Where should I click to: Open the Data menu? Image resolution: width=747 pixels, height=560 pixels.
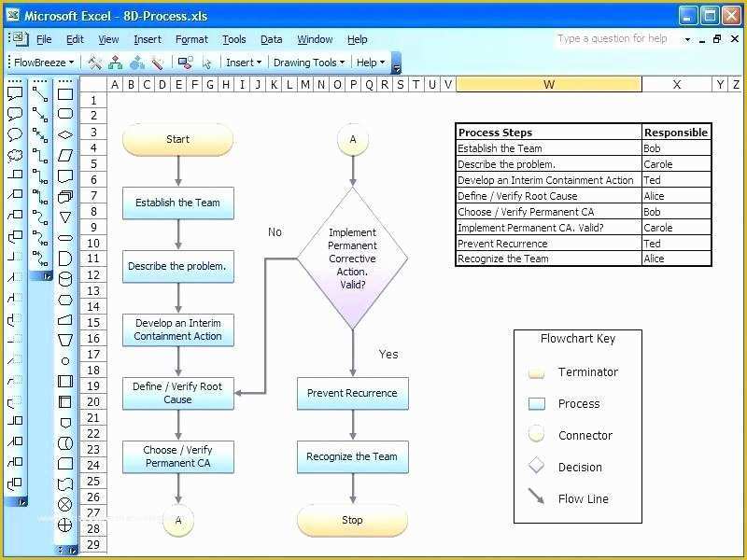(x=271, y=39)
